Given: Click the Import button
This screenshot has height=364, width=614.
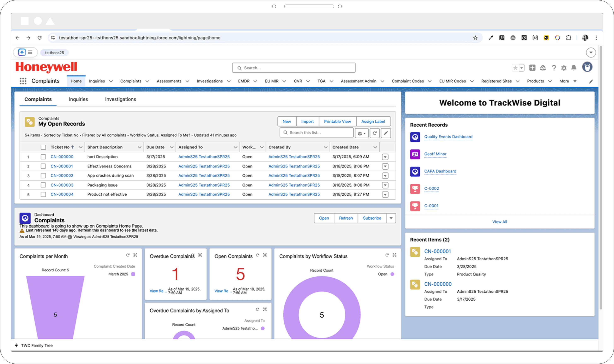Looking at the screenshot, I should point(307,121).
